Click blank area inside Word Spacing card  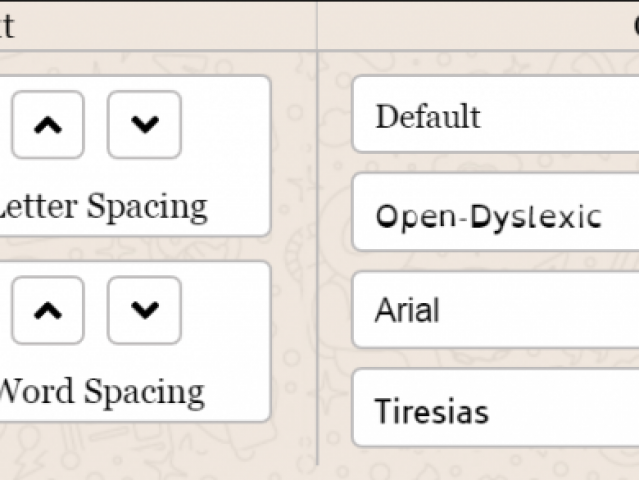pos(228,312)
